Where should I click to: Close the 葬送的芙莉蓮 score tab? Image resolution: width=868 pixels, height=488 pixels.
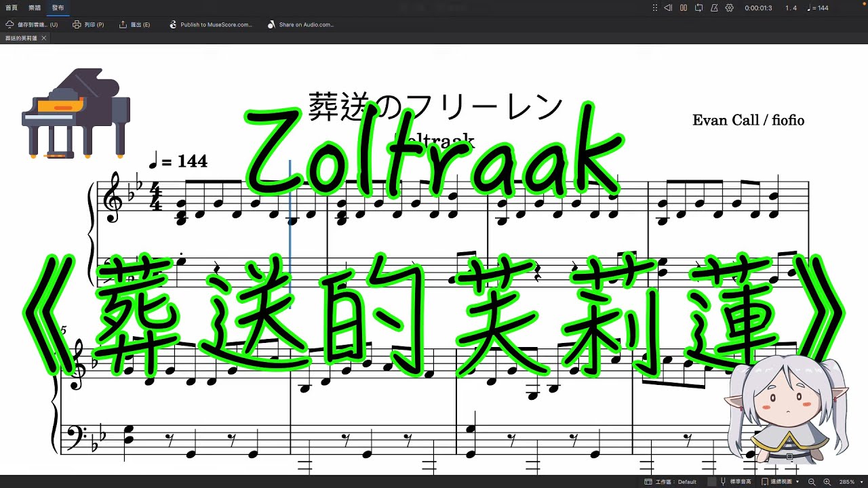[x=44, y=38]
